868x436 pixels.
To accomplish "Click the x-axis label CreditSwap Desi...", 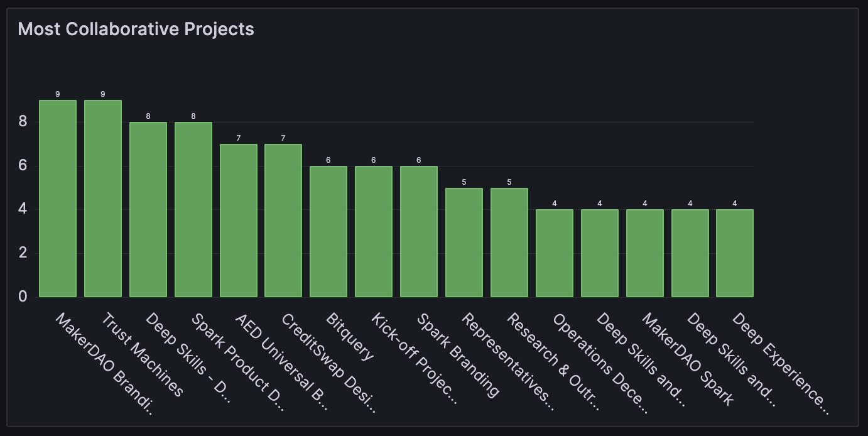I will 328,363.
